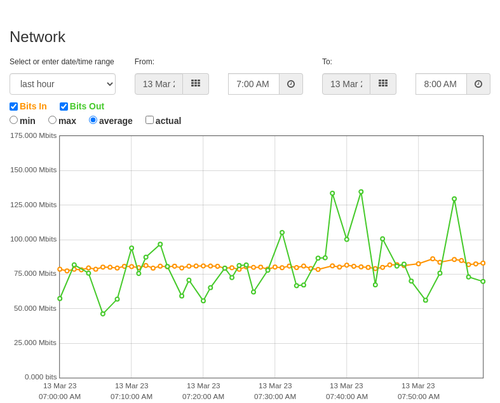500x403 pixels.
Task: Uncheck the Bits In checkbox
Action: (x=14, y=106)
